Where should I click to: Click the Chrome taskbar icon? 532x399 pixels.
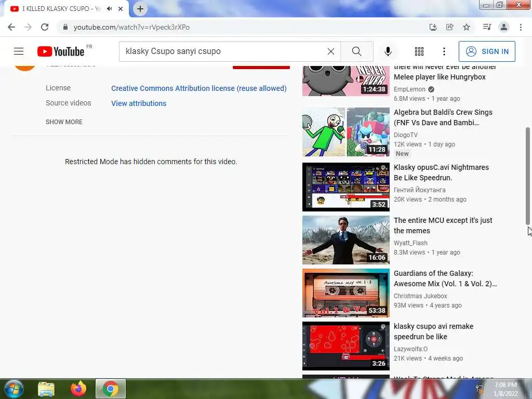111,389
